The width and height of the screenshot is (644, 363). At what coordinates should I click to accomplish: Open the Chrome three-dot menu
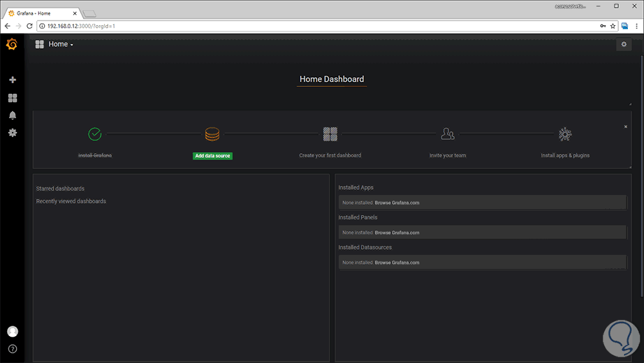637,26
